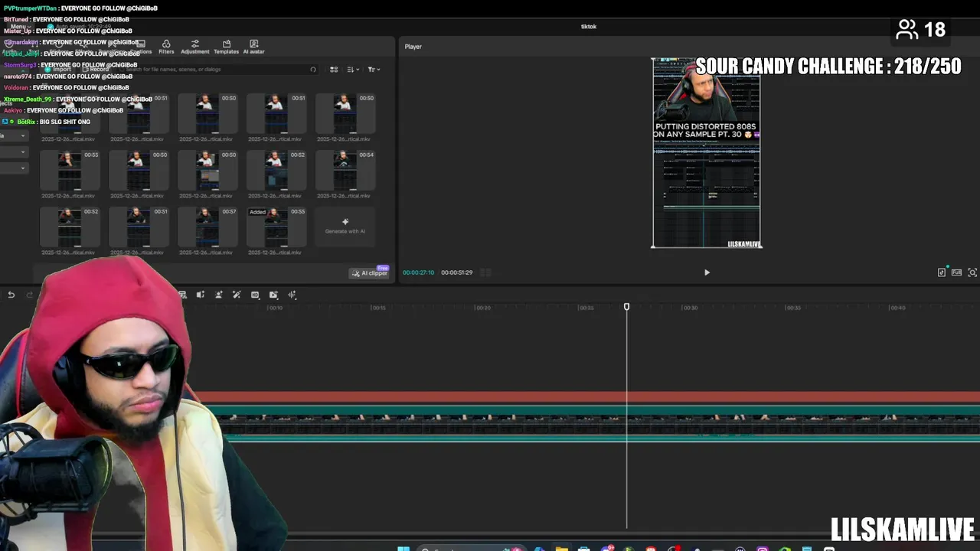This screenshot has height=551, width=980.
Task: Click the Player panel label
Action: point(413,47)
